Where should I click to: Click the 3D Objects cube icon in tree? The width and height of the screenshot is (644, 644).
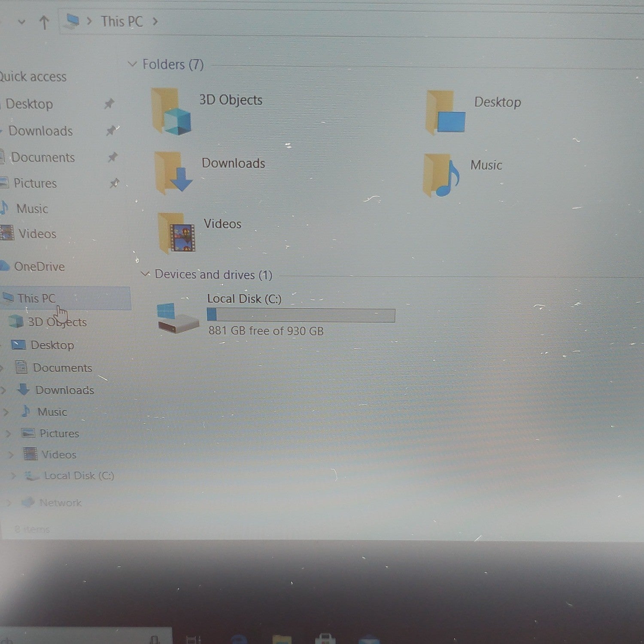click(16, 321)
